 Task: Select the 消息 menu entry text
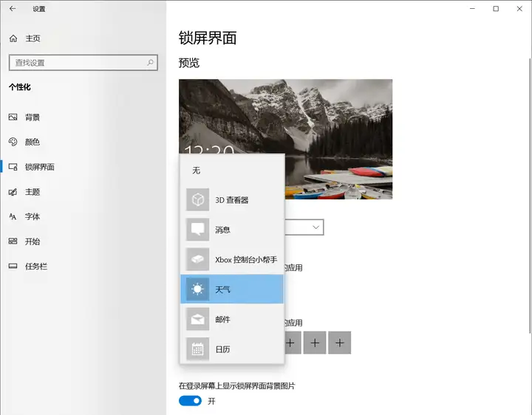pos(222,230)
